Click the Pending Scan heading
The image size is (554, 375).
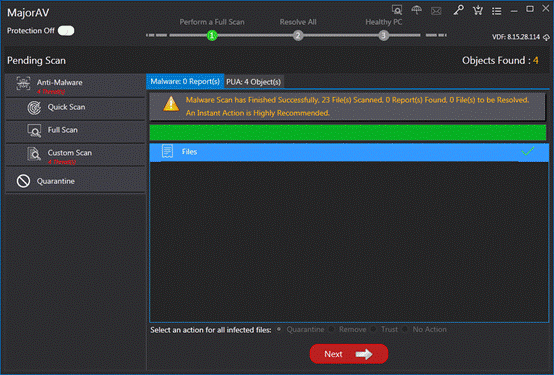click(36, 60)
